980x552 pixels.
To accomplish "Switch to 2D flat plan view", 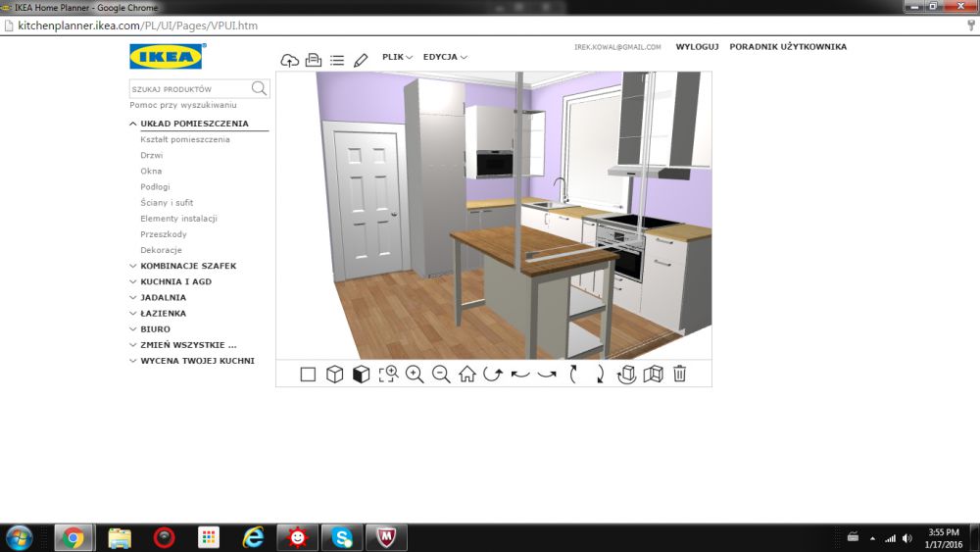I will point(308,374).
